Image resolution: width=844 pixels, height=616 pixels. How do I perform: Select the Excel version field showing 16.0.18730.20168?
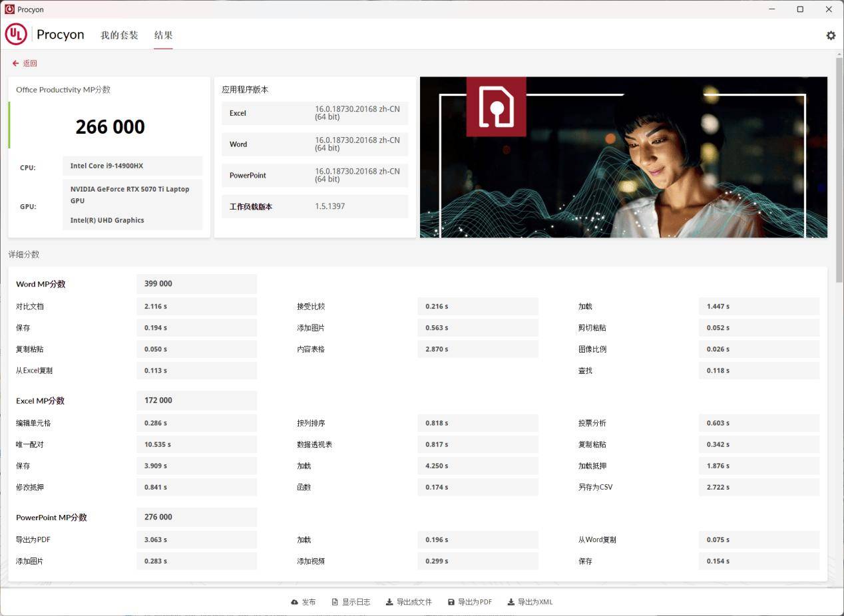pos(357,113)
